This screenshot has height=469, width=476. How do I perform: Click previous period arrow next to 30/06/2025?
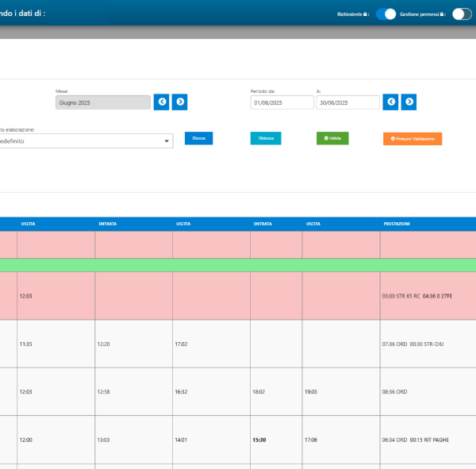point(390,102)
